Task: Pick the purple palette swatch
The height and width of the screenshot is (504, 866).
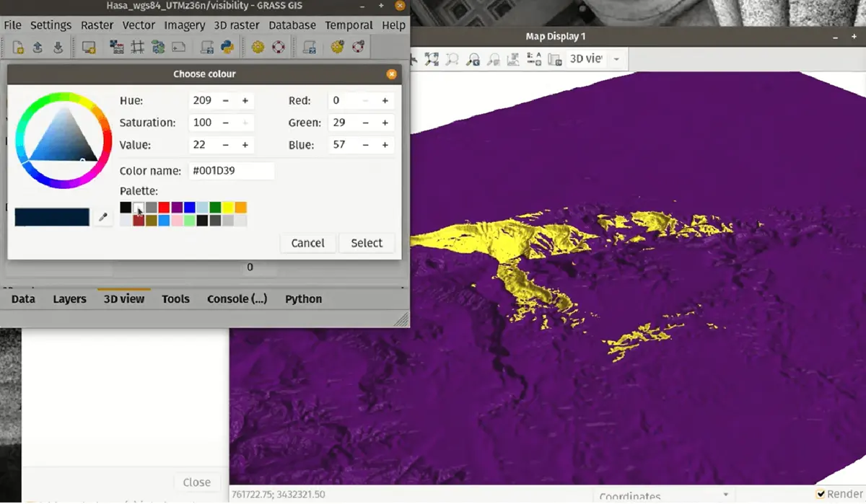Action: pos(177,208)
